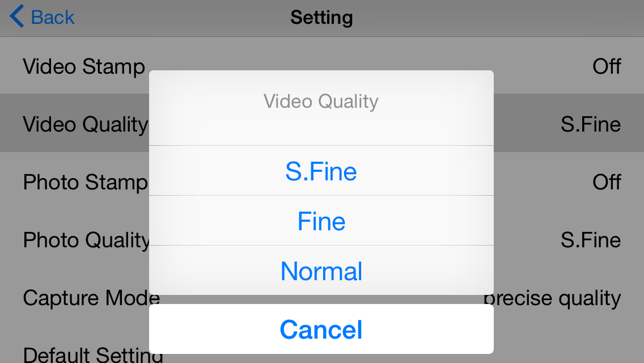Choose S.Fine in the Video Quality sheet
Viewport: 644px width, 363px height.
321,171
